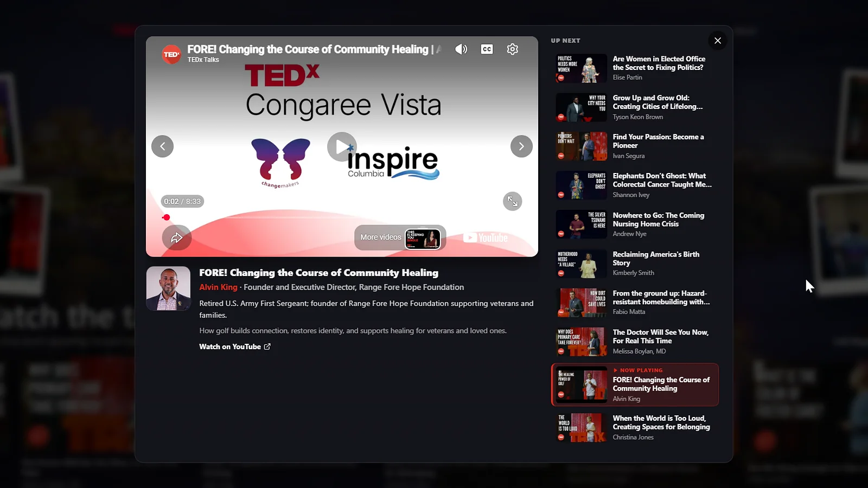This screenshot has width=868, height=488.
Task: Go to previous video with left arrow
Action: point(162,146)
